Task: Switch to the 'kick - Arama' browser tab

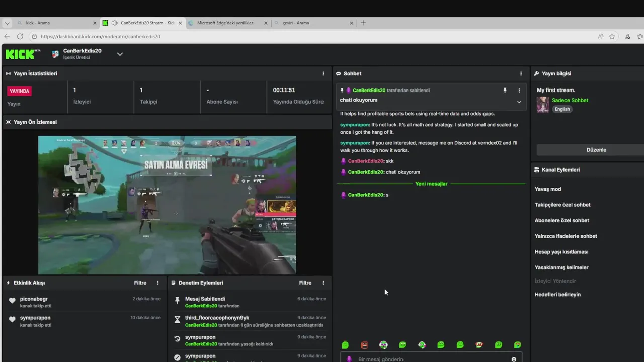Action: pos(57,23)
